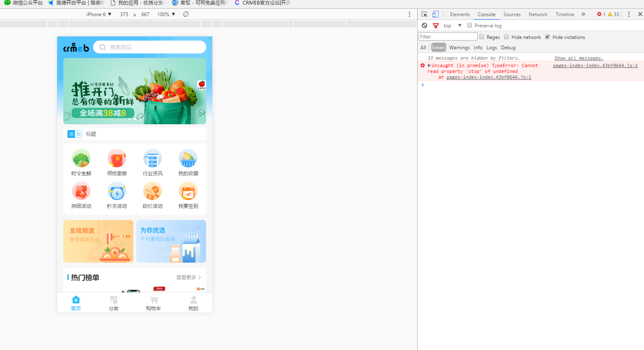Select the Console tab in DevTools
This screenshot has width=644, height=350.
click(486, 14)
